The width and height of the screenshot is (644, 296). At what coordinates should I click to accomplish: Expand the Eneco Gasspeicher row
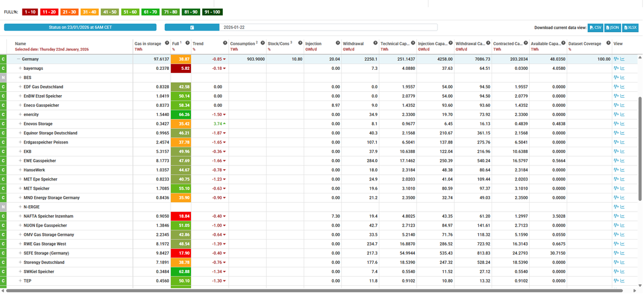[20, 105]
